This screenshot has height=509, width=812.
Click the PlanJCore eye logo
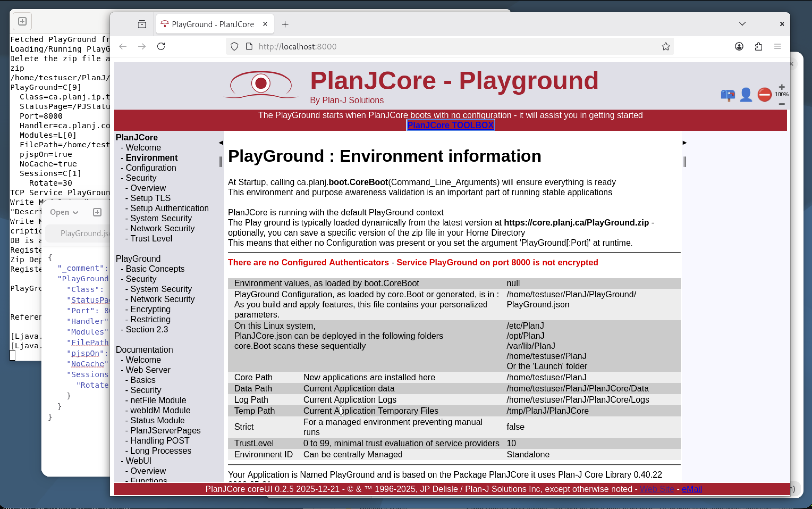(261, 84)
